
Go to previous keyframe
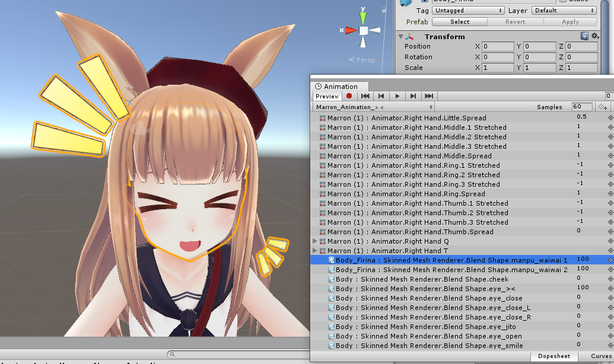tap(381, 96)
